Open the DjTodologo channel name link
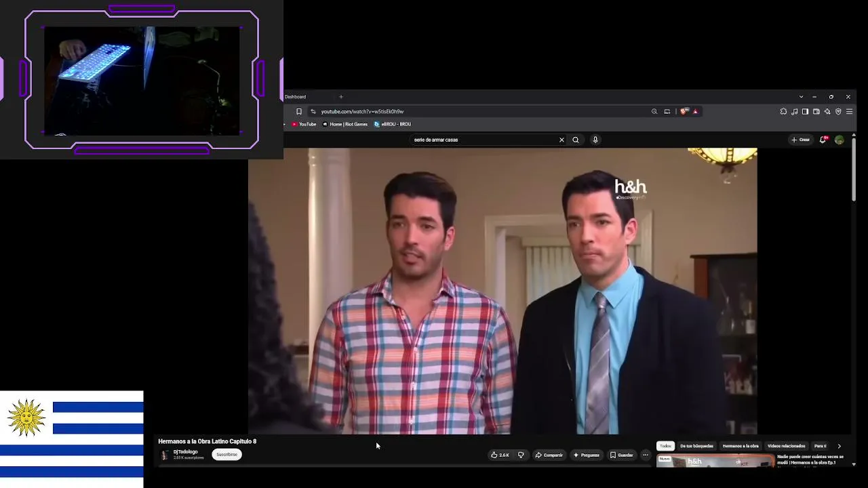The height and width of the screenshot is (488, 868). tap(185, 452)
